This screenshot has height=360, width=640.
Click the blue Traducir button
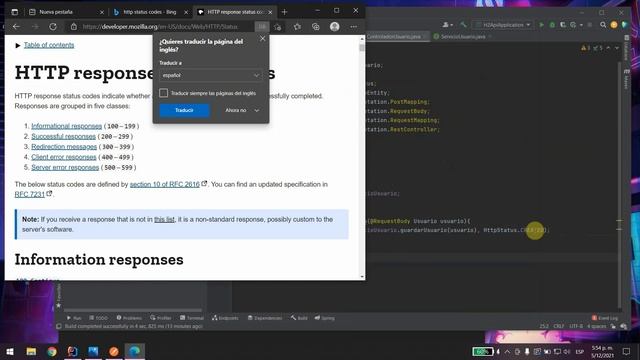point(184,110)
